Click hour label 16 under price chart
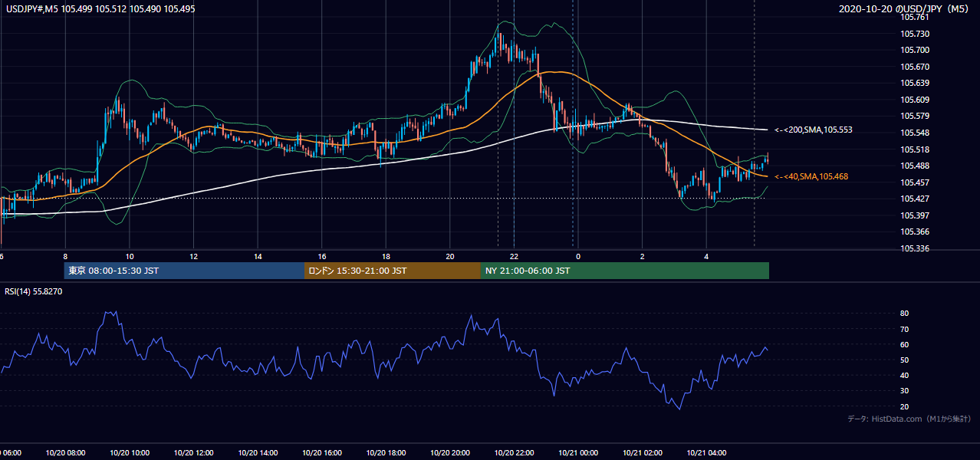This screenshot has width=980, height=460. 322,256
